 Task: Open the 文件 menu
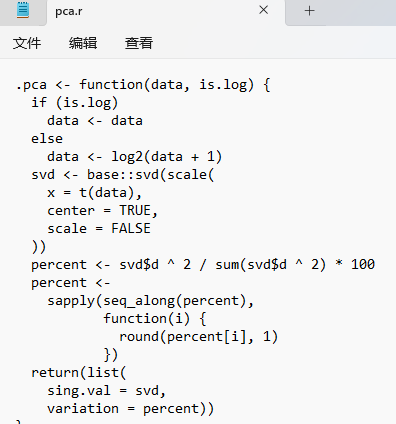pos(27,43)
